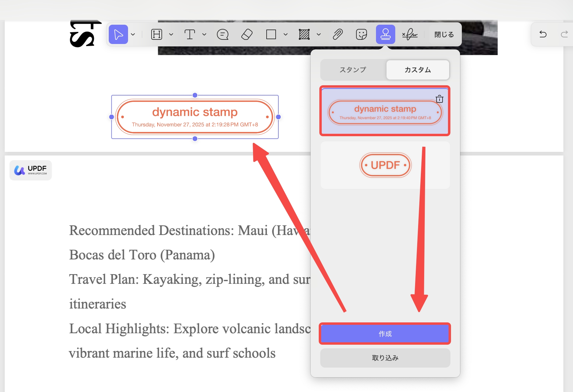Toggle the stamp tool
The width and height of the screenshot is (573, 392).
(x=386, y=34)
